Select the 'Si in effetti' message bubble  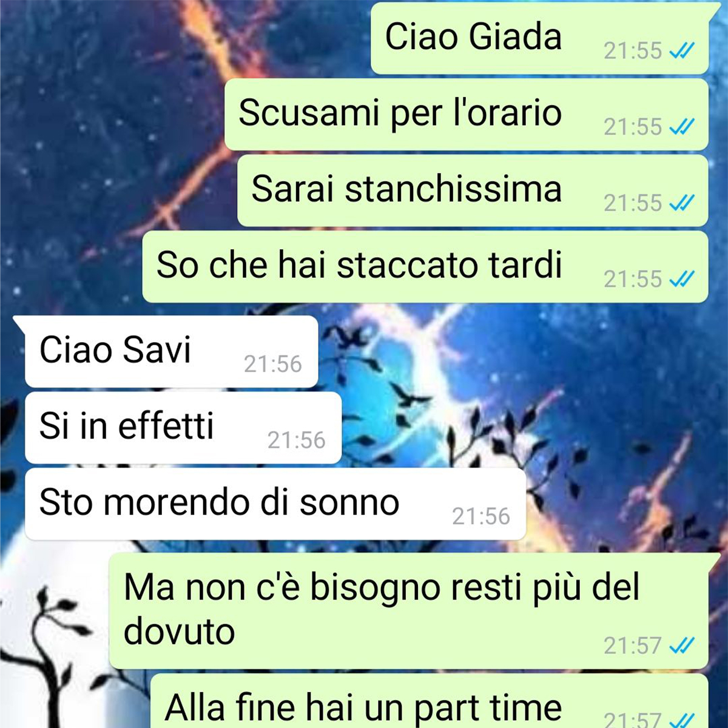point(183,428)
